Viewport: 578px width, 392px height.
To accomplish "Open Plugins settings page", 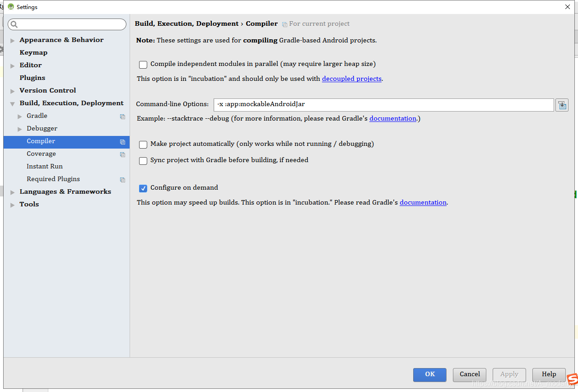I will 33,78.
